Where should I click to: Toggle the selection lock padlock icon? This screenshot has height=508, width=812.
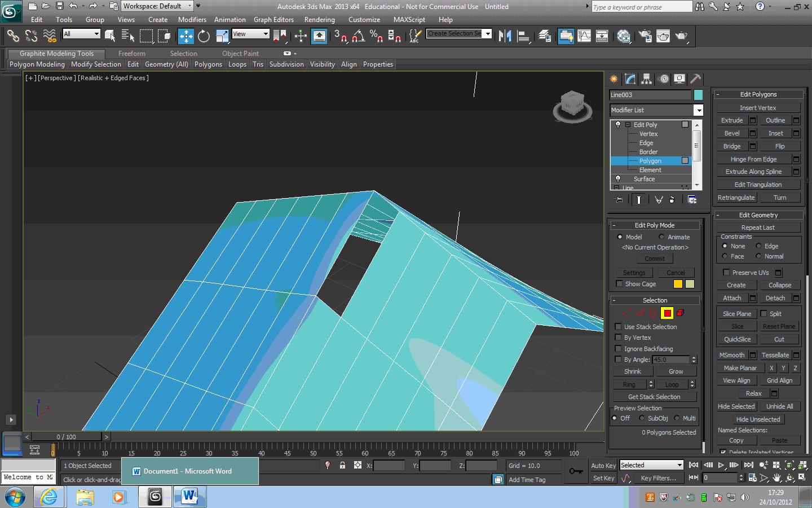coord(342,466)
